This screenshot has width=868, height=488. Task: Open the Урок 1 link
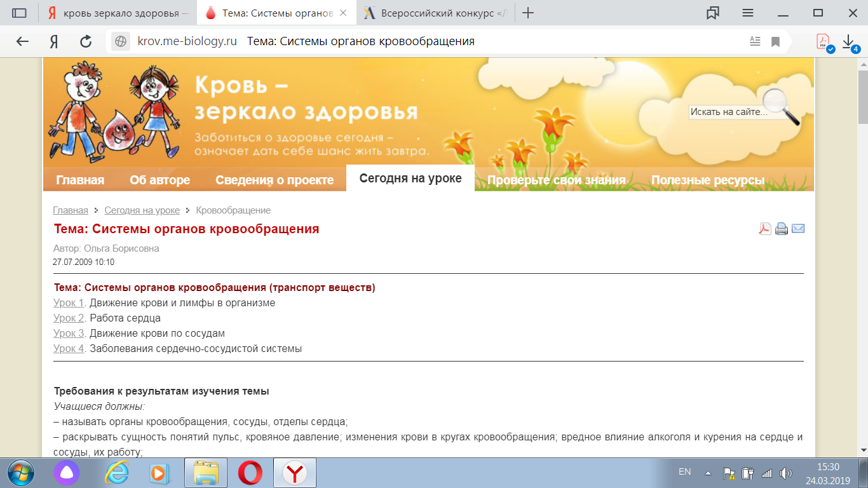tap(69, 303)
